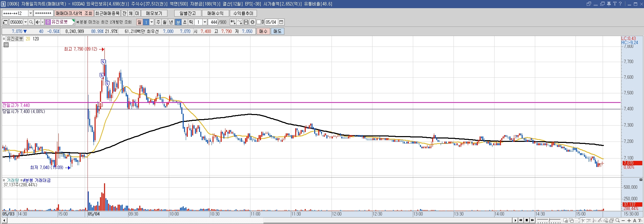Image resolution: width=644 pixels, height=224 pixels.
Task: Click the 수익률추이 button
Action: [243, 13]
